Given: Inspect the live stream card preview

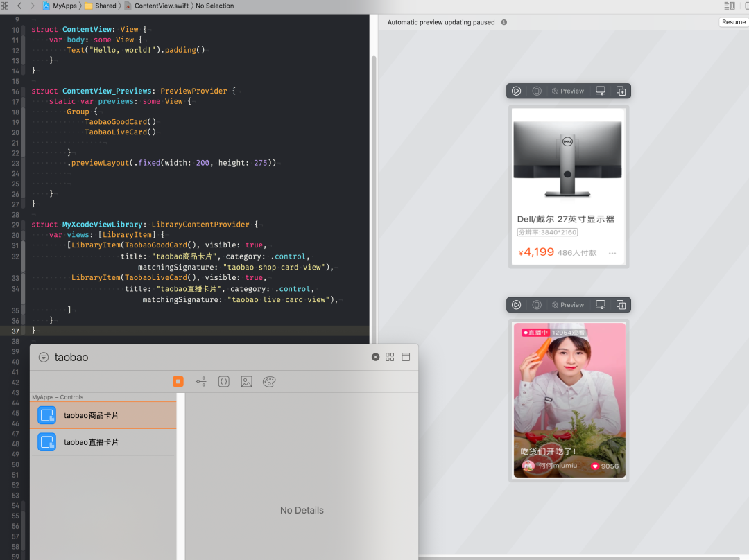Looking at the screenshot, I should point(536,304).
